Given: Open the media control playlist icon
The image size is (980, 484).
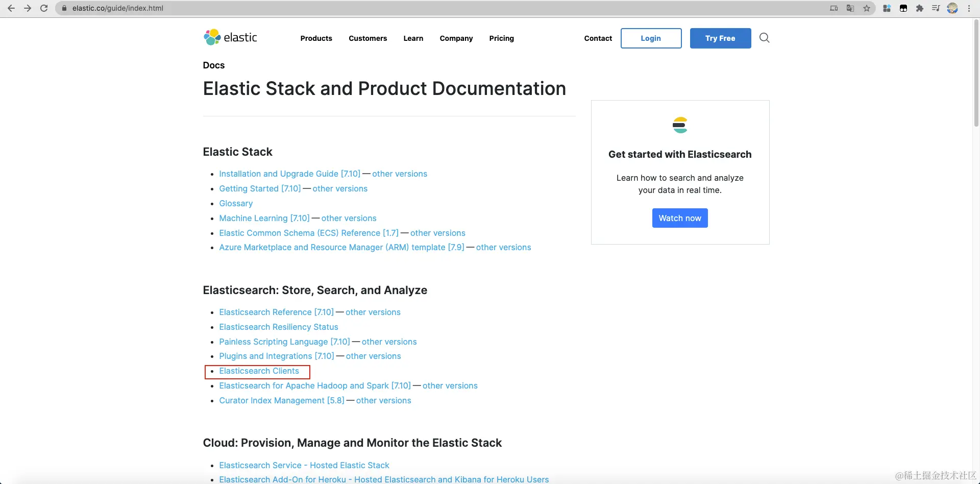Looking at the screenshot, I should tap(936, 8).
